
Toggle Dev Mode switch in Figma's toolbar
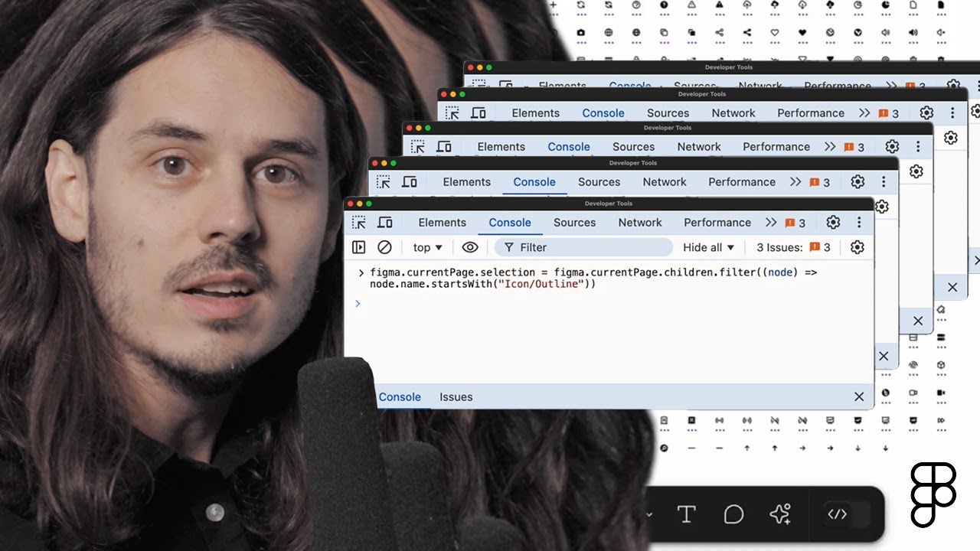coord(848,514)
